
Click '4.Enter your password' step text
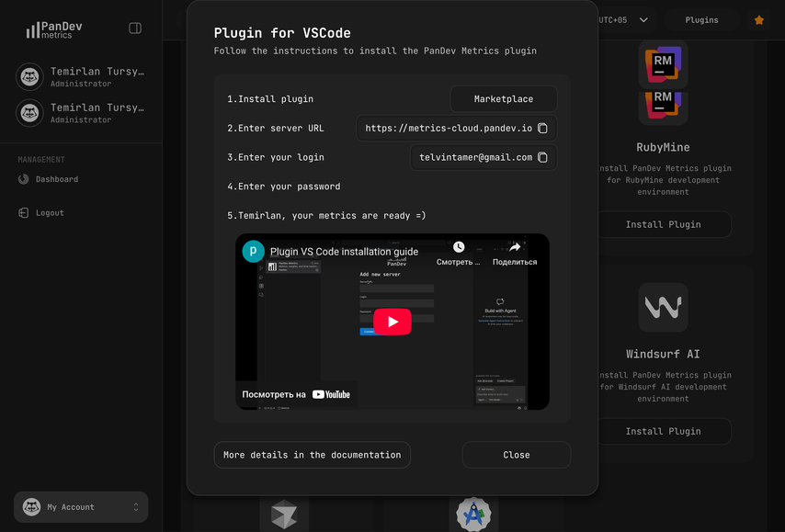click(284, 187)
